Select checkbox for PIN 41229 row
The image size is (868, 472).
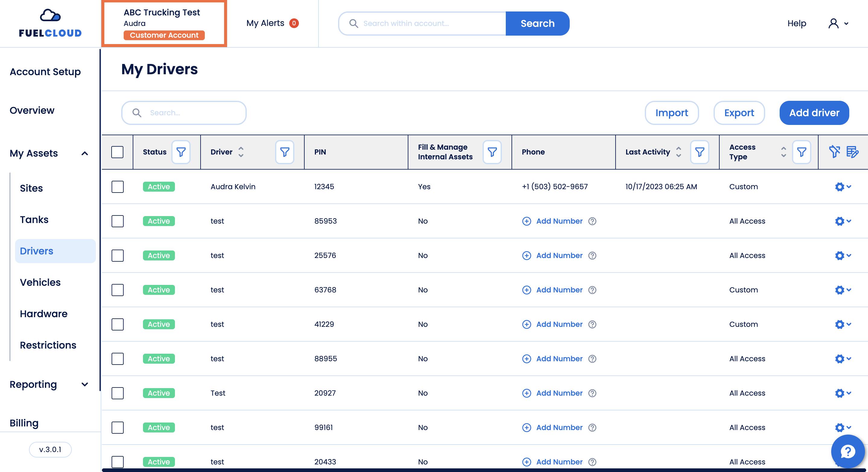(117, 324)
